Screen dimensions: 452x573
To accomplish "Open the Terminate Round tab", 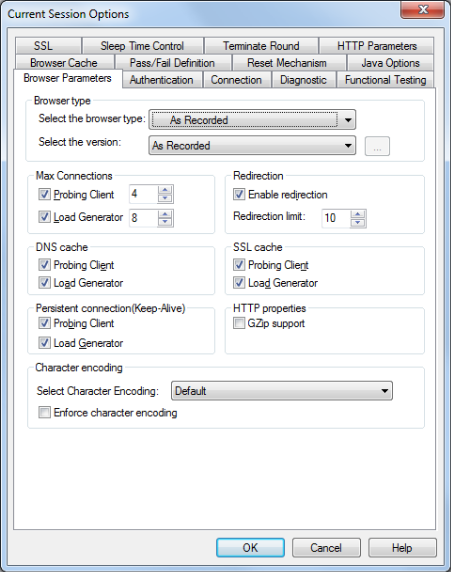I will [261, 46].
